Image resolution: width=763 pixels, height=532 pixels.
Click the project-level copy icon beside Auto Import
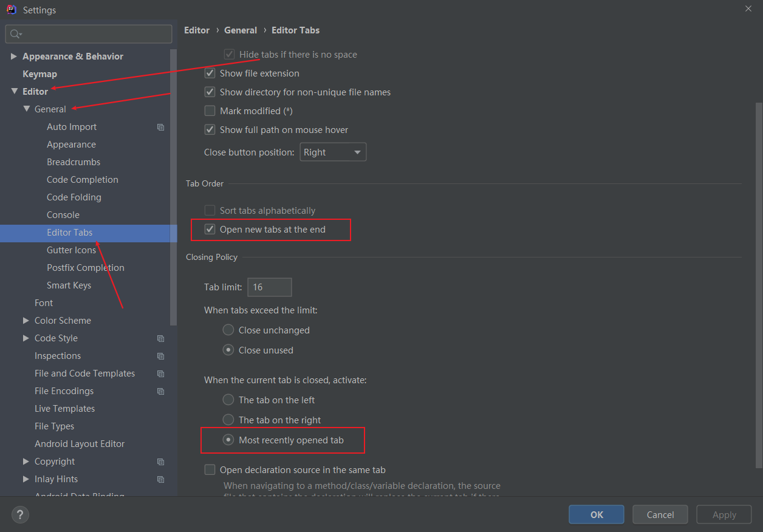click(161, 127)
